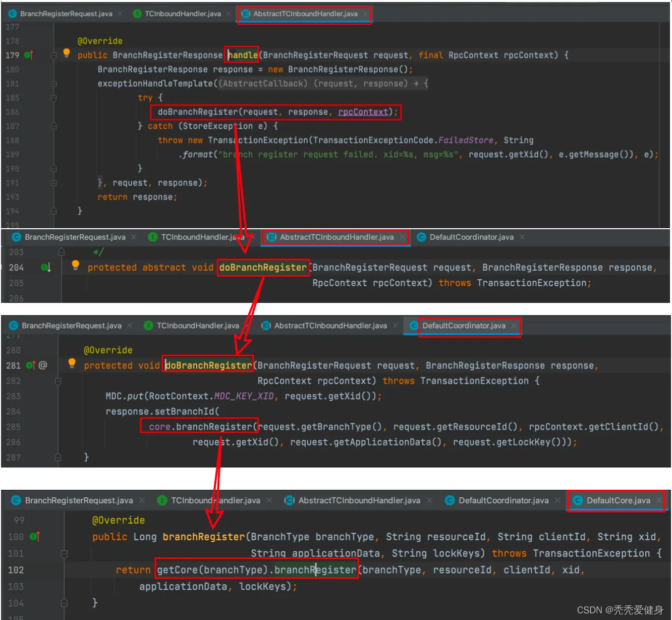Click the abstract doBranchRegister name on line 204

263,268
